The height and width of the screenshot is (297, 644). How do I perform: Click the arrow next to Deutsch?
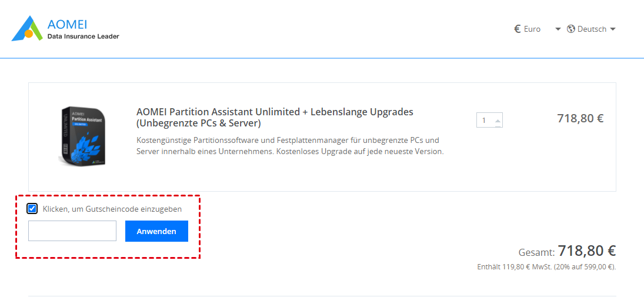click(x=612, y=29)
